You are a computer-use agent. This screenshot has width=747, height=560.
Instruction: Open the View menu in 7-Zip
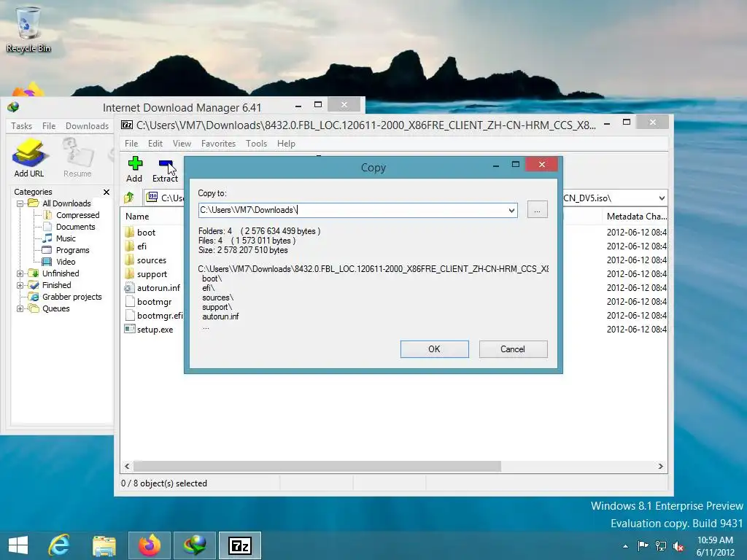pos(182,144)
